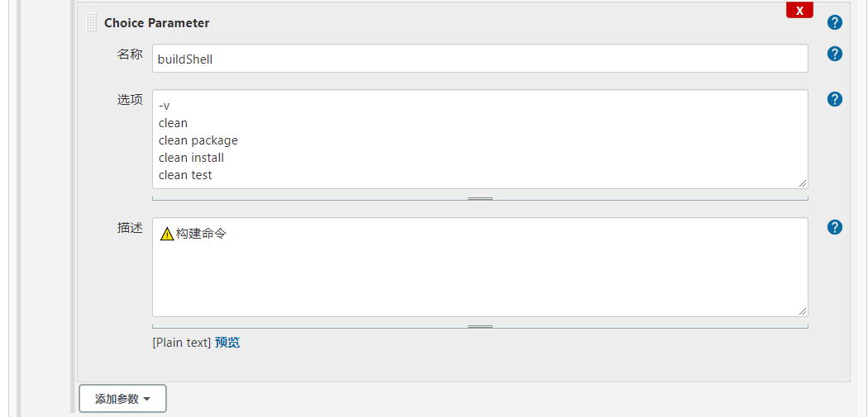
Task: Open help for the 选项 field
Action: 835,99
